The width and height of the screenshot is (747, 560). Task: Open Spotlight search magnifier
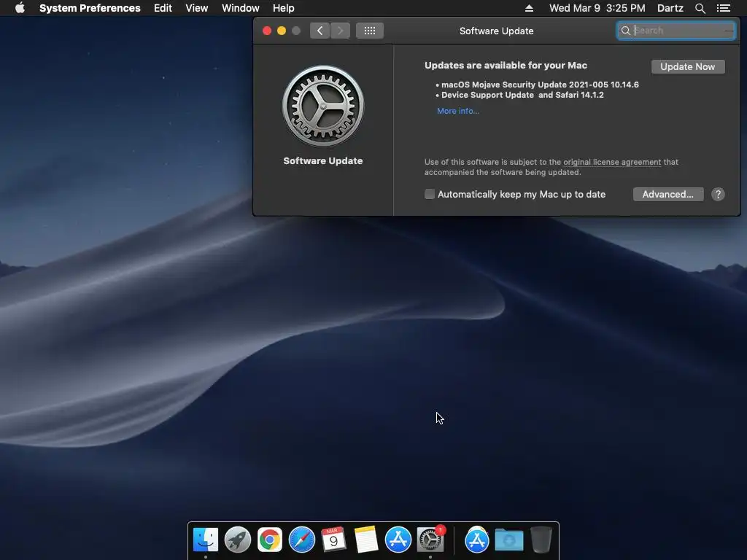coord(700,8)
